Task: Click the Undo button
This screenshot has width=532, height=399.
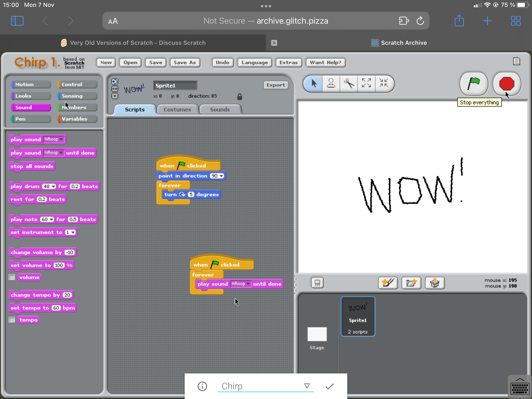Action: coord(222,62)
